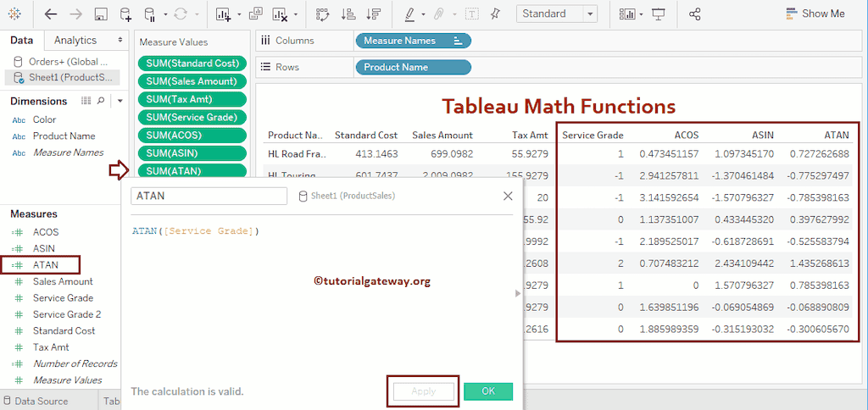Select the SUM(Sales Amount) pill

[x=192, y=81]
